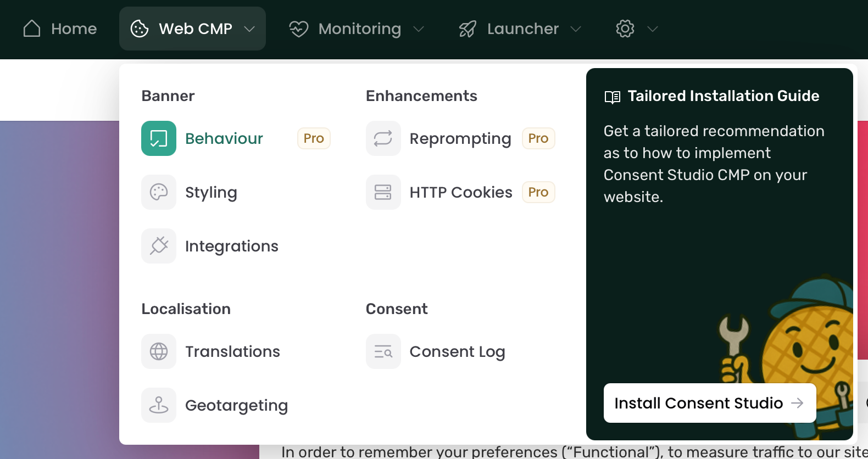Click the Launcher rocket icon
This screenshot has width=868, height=459.
(468, 29)
